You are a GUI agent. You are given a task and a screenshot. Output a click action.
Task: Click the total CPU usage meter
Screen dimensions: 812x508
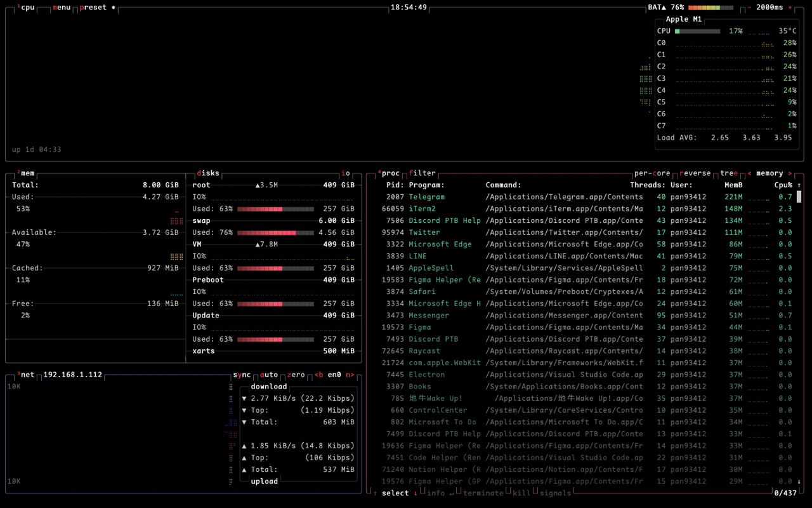tap(697, 31)
